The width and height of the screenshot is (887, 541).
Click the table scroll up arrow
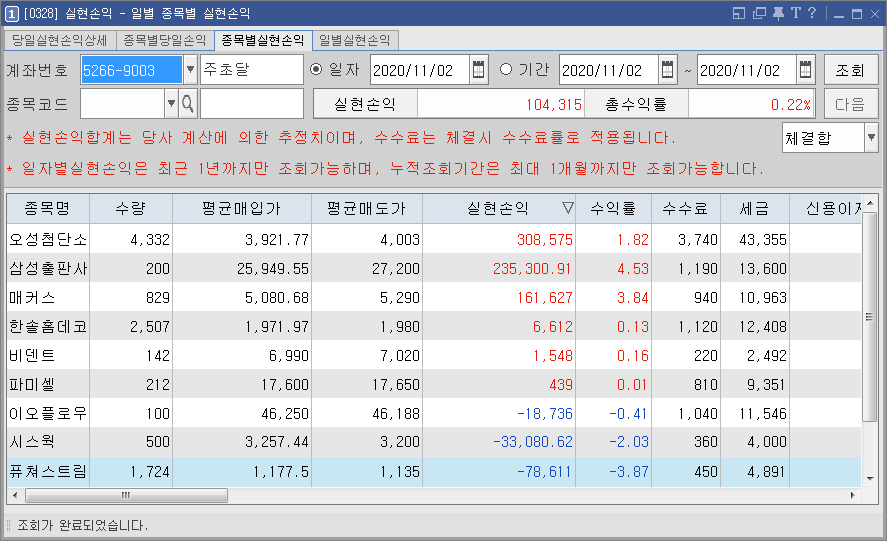pyautogui.click(x=870, y=202)
